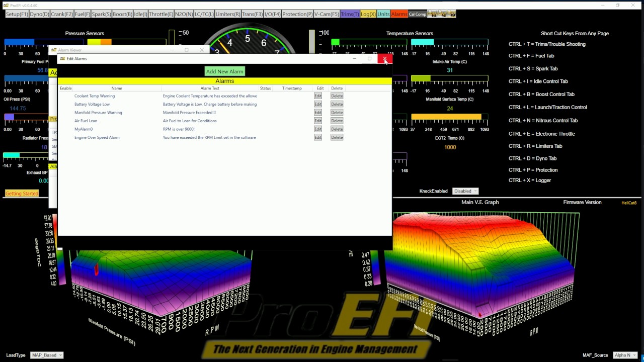The width and height of the screenshot is (644, 362).
Task: Edit the Air Fuel Lean alarm
Action: [x=317, y=121]
